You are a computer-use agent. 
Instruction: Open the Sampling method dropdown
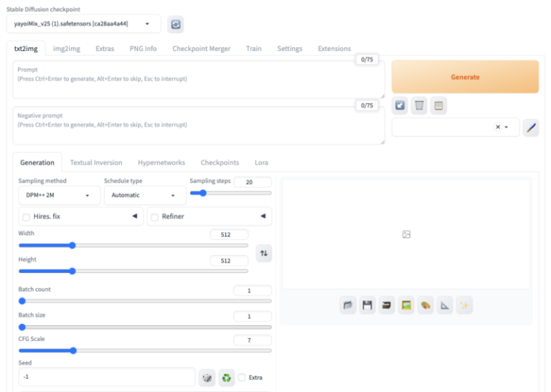58,195
